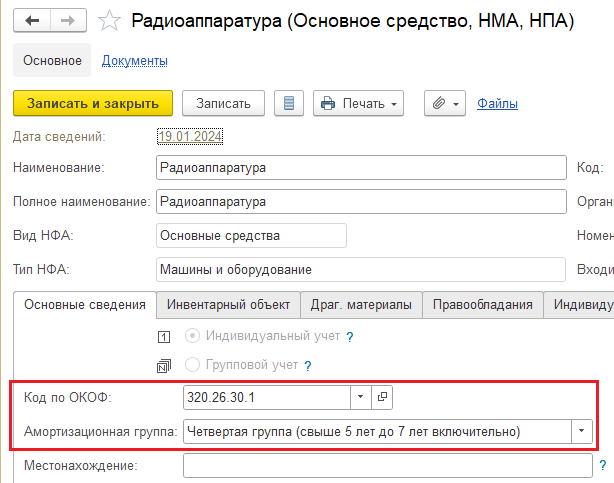
Task: Click into the Код по ОКОФ field
Action: click(267, 397)
